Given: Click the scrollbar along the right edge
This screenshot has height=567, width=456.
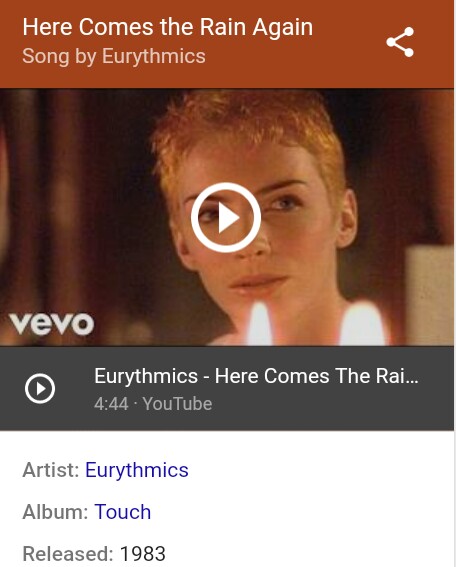Looking at the screenshot, I should (x=455, y=284).
